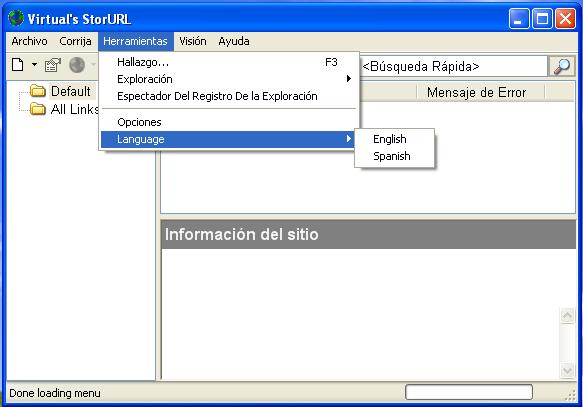Open the dropdown arrow beside new document icon

coord(34,65)
